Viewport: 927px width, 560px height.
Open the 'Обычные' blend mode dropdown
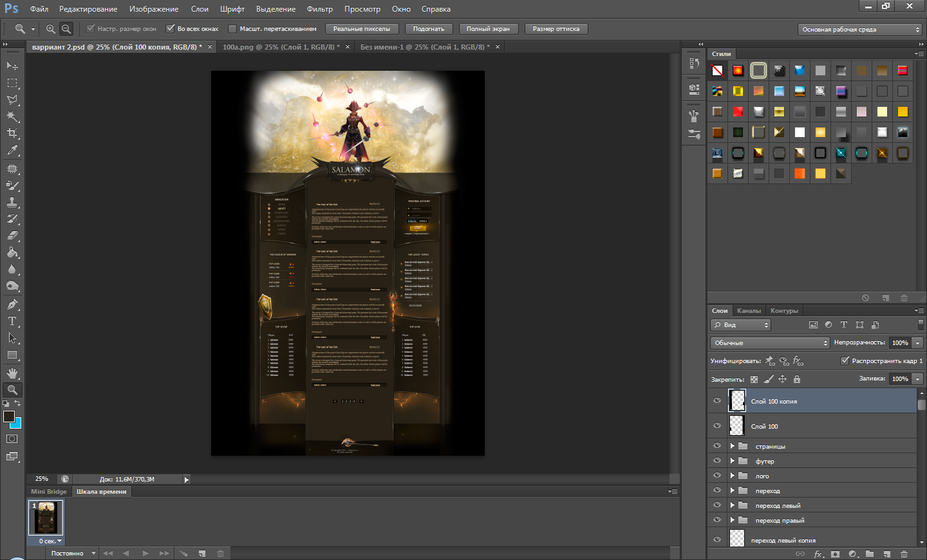click(x=770, y=342)
